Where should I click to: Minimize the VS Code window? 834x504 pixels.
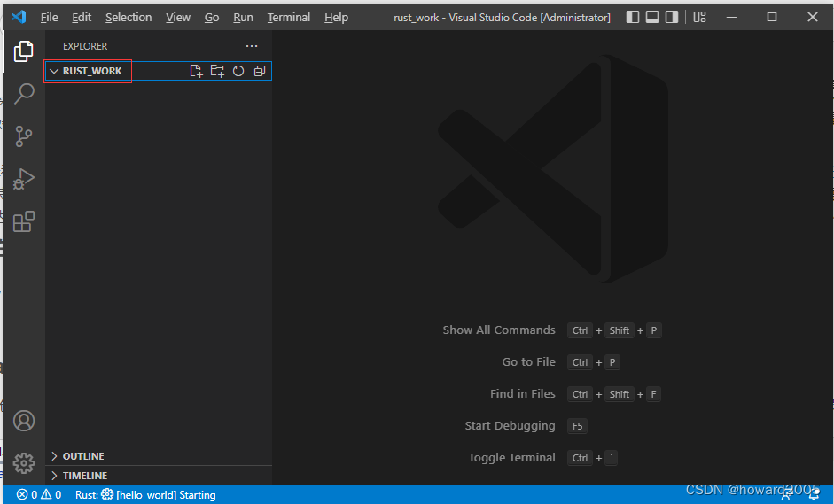[731, 17]
